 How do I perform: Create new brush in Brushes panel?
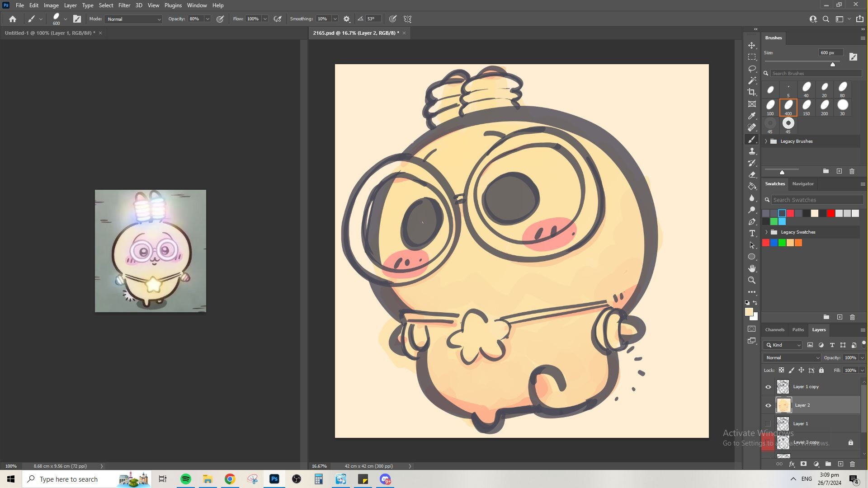pyautogui.click(x=839, y=171)
